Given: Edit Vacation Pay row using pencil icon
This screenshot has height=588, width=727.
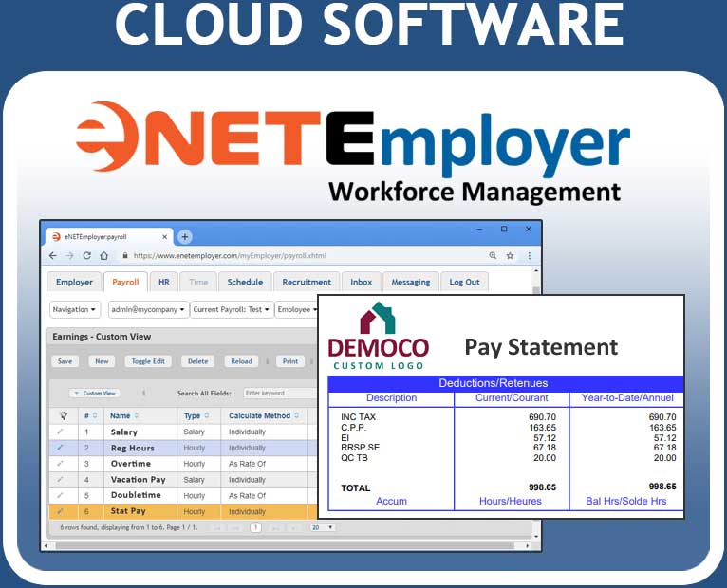Looking at the screenshot, I should tap(61, 480).
